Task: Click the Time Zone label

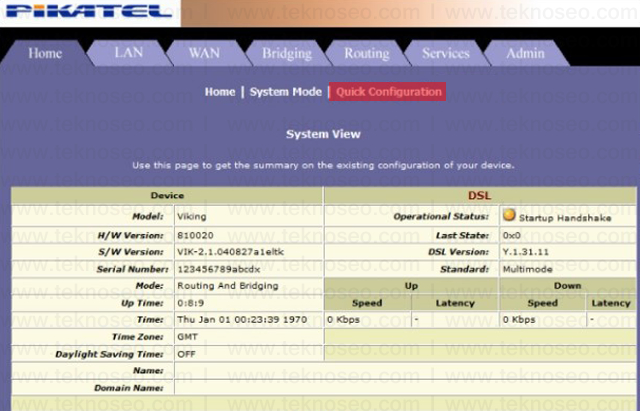Action: pos(138,337)
